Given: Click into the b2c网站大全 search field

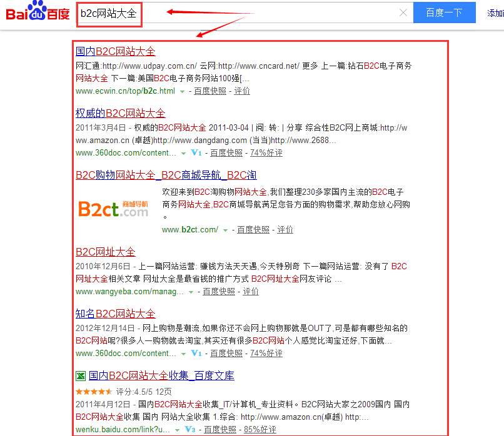Looking at the screenshot, I should tap(250, 13).
